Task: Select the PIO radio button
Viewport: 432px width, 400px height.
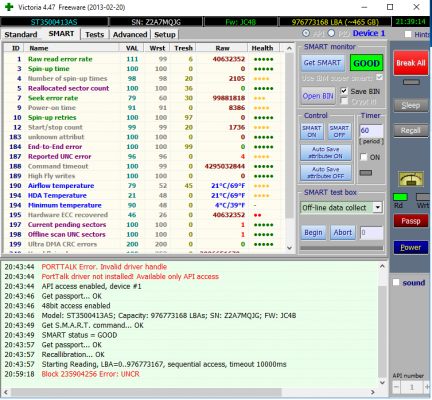Action: (331, 33)
